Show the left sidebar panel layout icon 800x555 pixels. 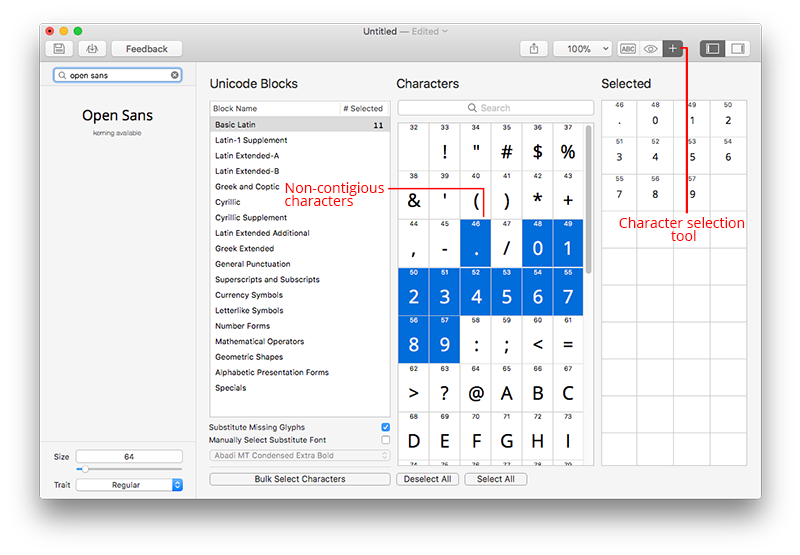pyautogui.click(x=712, y=49)
